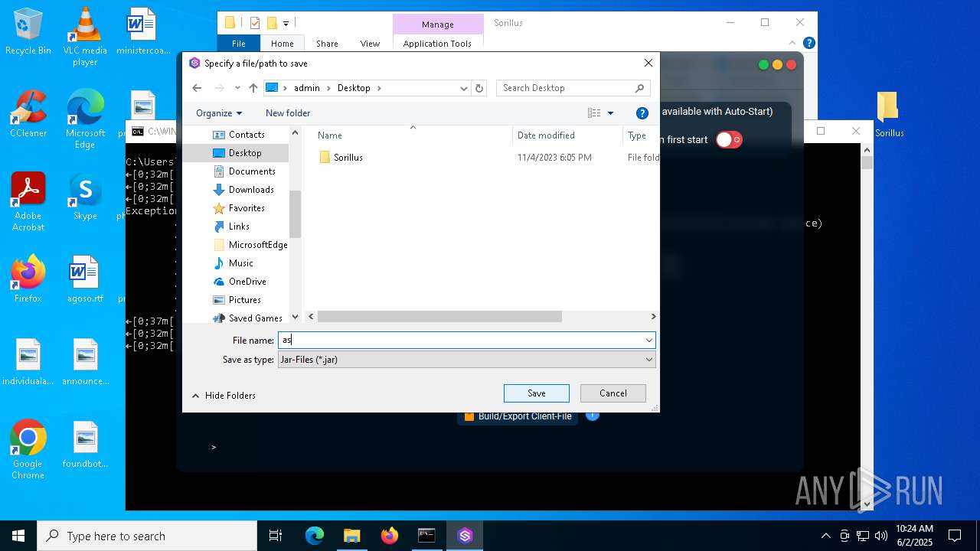Select Contacts in navigation pane

tap(247, 135)
